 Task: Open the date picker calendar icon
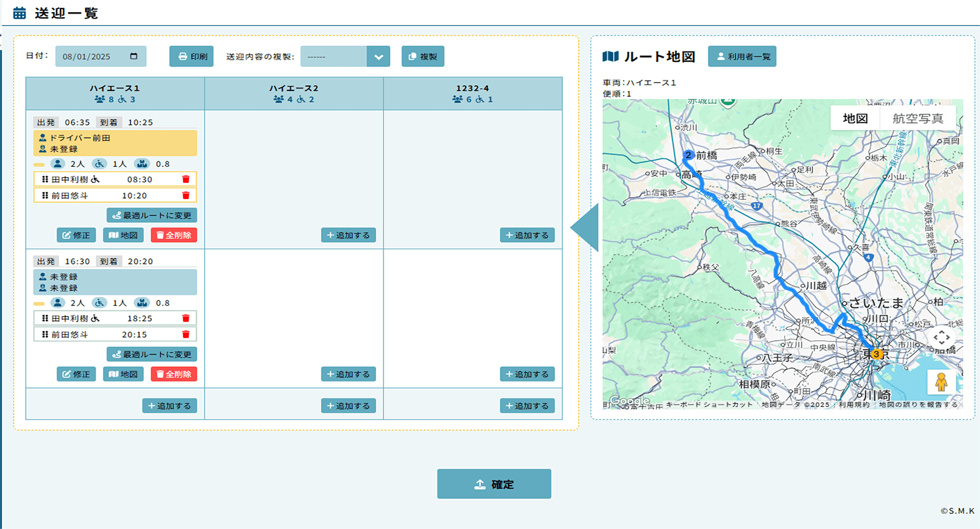134,56
